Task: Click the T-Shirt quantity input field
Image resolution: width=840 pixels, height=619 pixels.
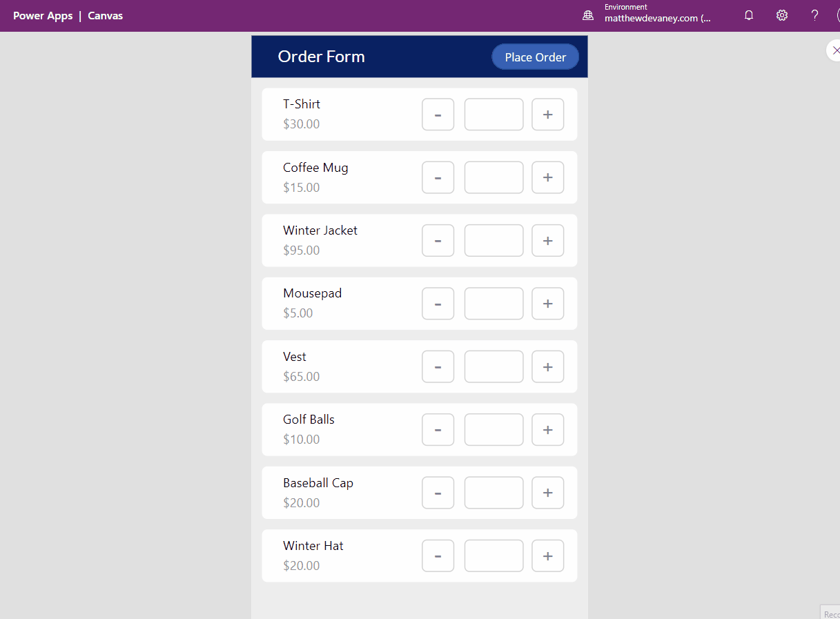Action: [494, 114]
